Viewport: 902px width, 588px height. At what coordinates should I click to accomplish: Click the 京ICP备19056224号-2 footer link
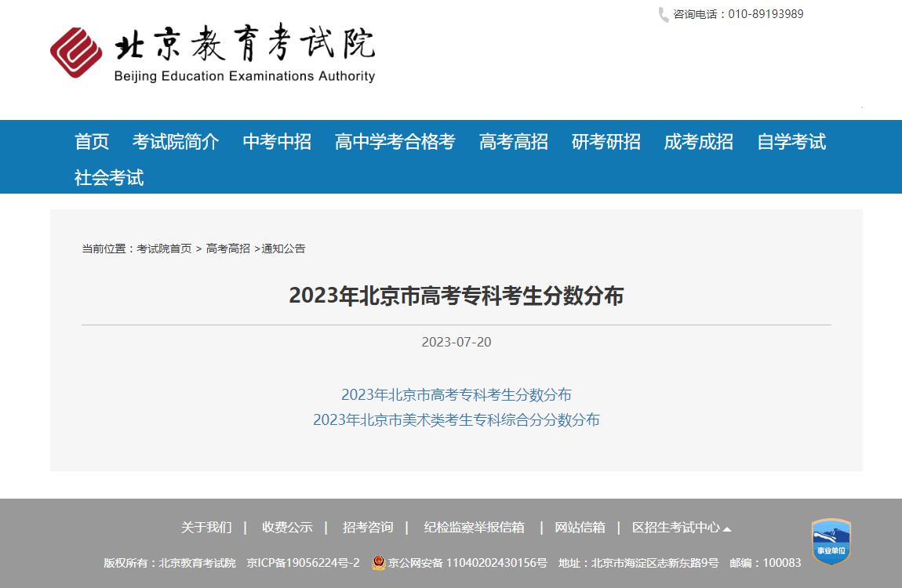(x=304, y=563)
